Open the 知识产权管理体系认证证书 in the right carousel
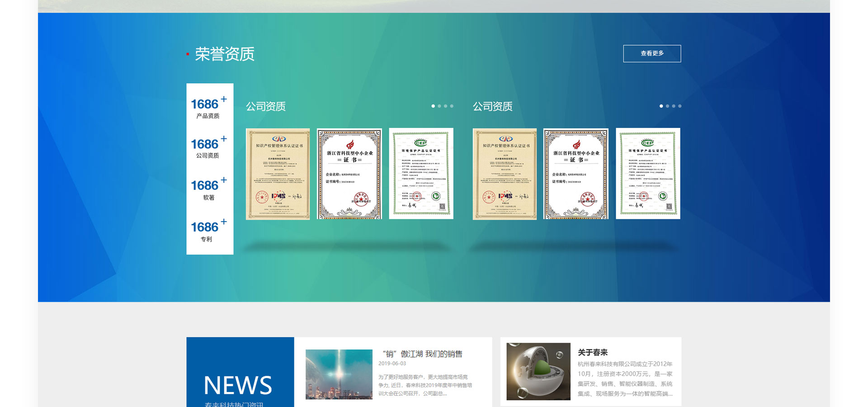The width and height of the screenshot is (868, 407). 505,174
